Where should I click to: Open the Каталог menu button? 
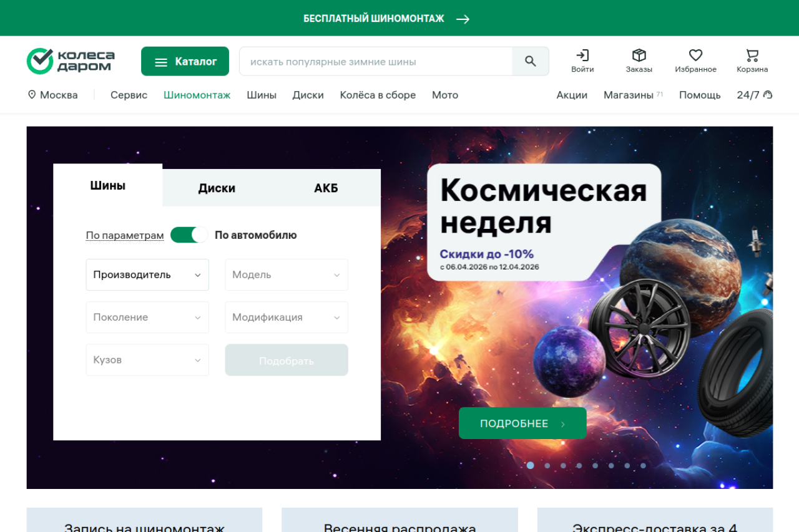click(185, 61)
